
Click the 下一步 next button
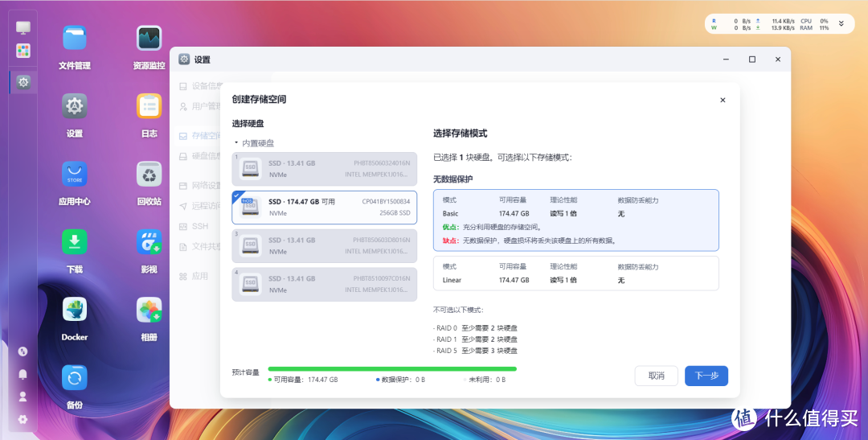[x=706, y=376]
